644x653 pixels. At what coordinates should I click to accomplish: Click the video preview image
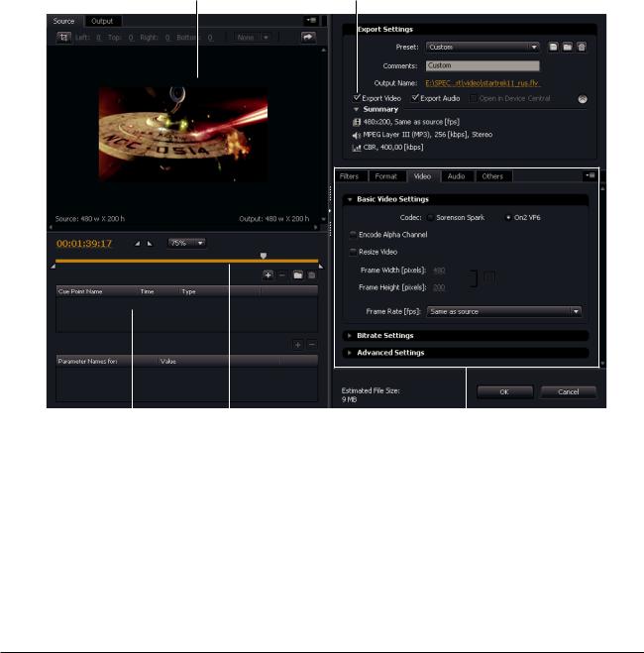click(x=183, y=134)
